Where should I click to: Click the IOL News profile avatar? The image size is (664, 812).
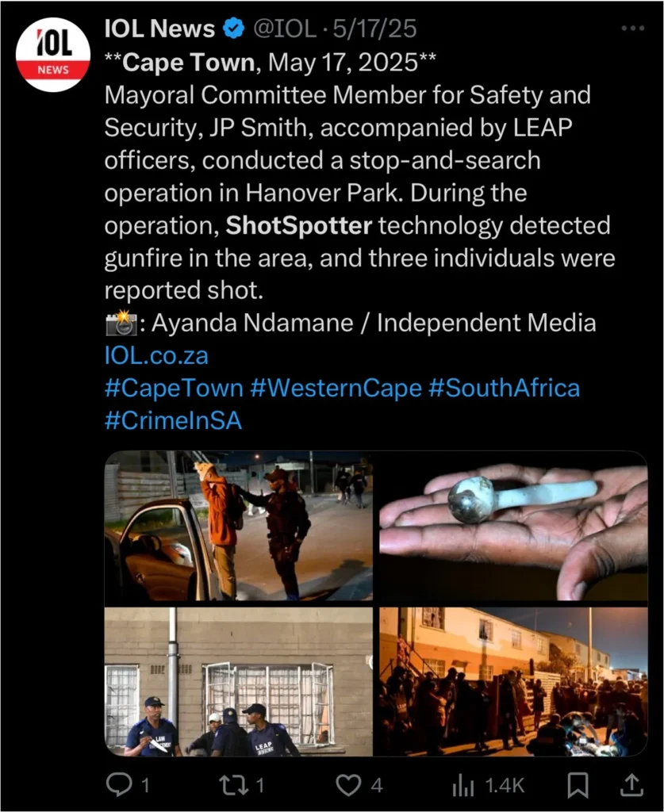click(53, 54)
